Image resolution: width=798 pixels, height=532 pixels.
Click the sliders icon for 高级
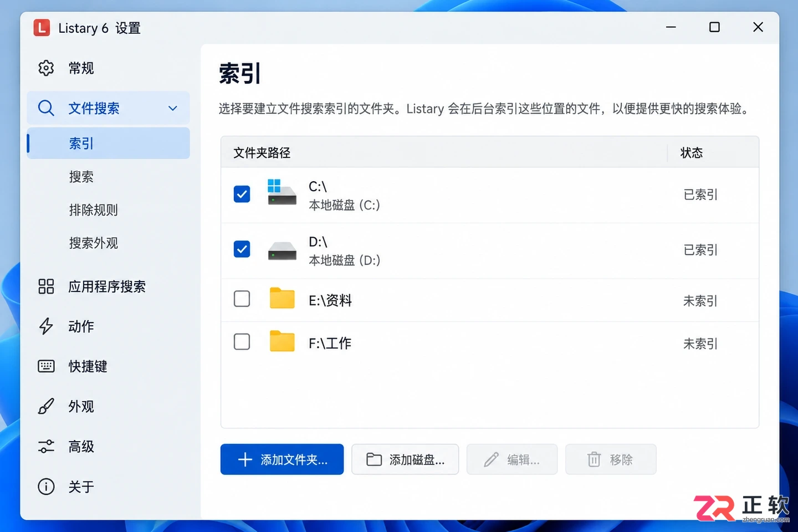point(46,446)
